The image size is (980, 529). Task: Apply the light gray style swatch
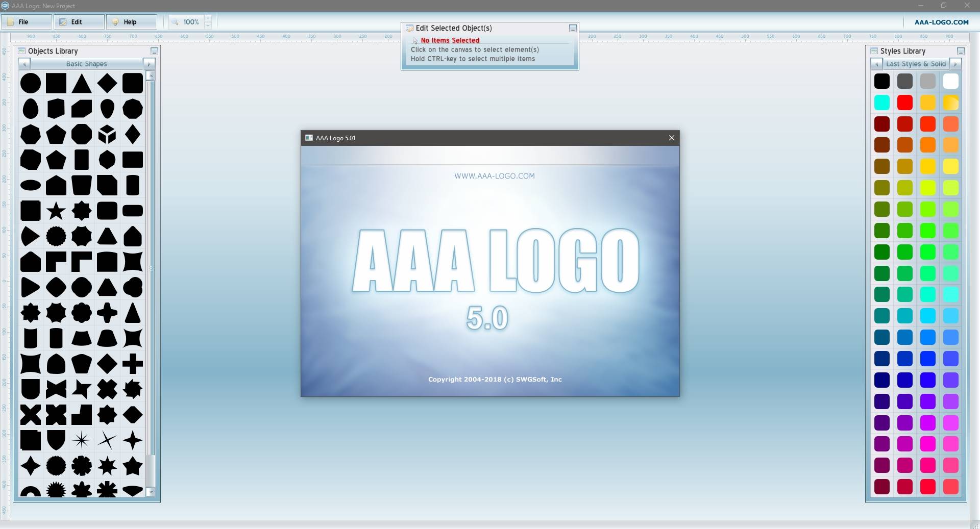coord(927,81)
